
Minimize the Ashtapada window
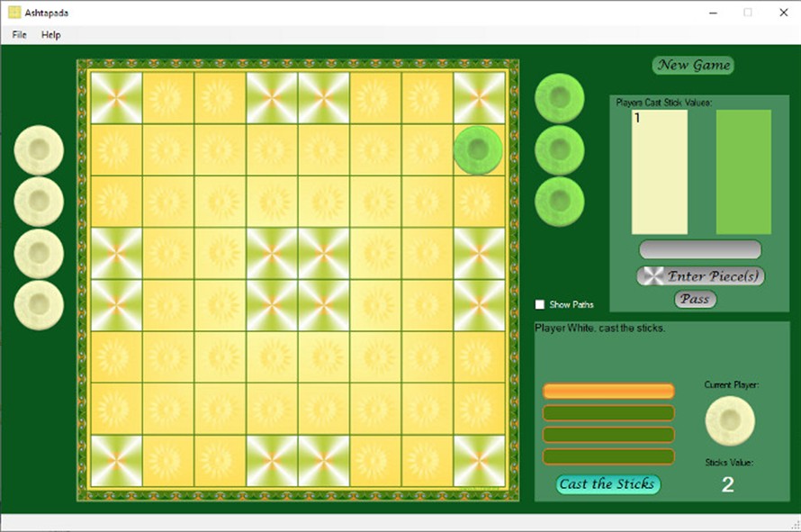click(713, 13)
